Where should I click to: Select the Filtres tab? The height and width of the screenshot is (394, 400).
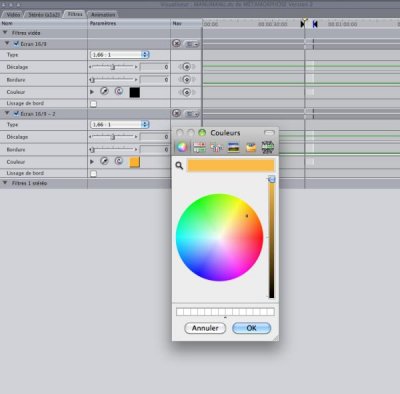75,14
